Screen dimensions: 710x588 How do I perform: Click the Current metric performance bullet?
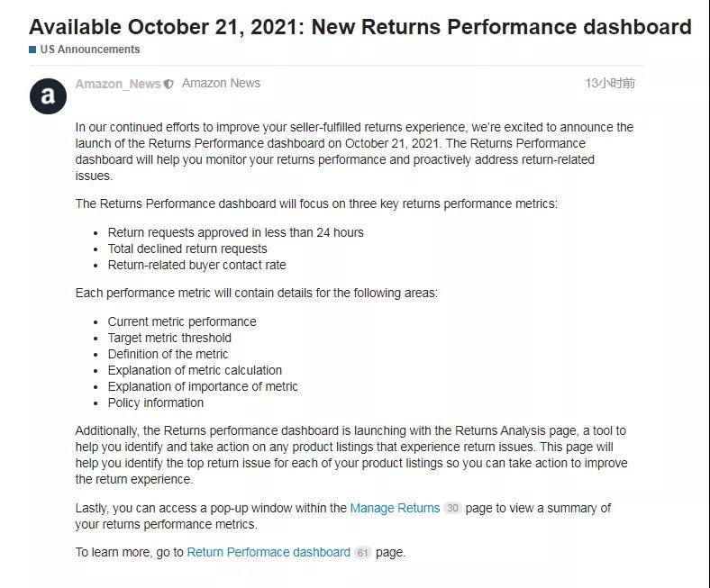[182, 321]
